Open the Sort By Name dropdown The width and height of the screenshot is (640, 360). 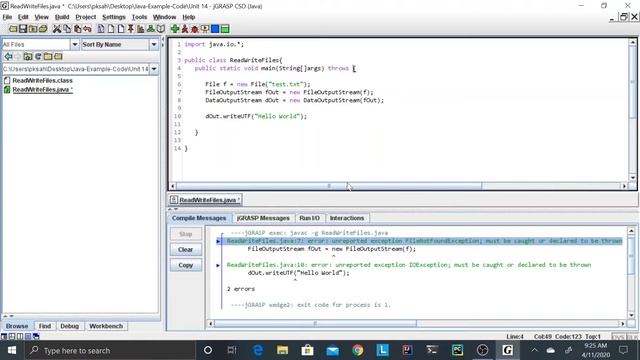click(154, 44)
